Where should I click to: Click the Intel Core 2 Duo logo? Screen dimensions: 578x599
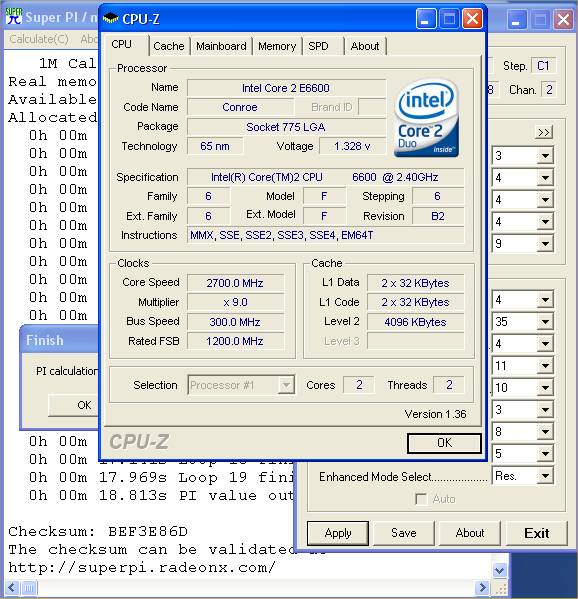pos(426,118)
